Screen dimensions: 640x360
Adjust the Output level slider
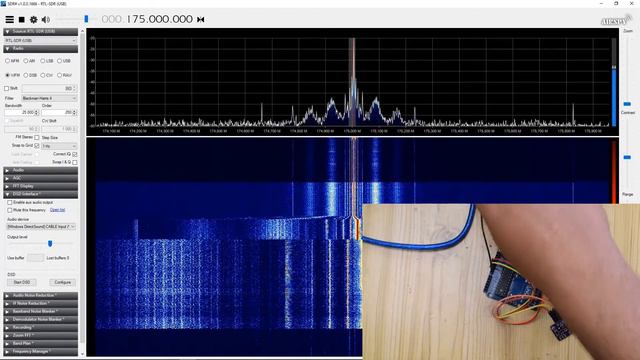point(50,244)
